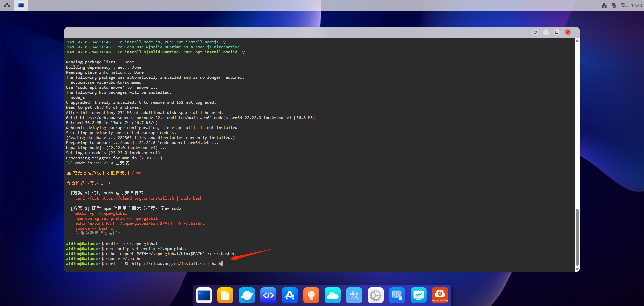Screen dimensions: 644x306
Task: Select the terminal window tab in top bar
Action: 21,5
